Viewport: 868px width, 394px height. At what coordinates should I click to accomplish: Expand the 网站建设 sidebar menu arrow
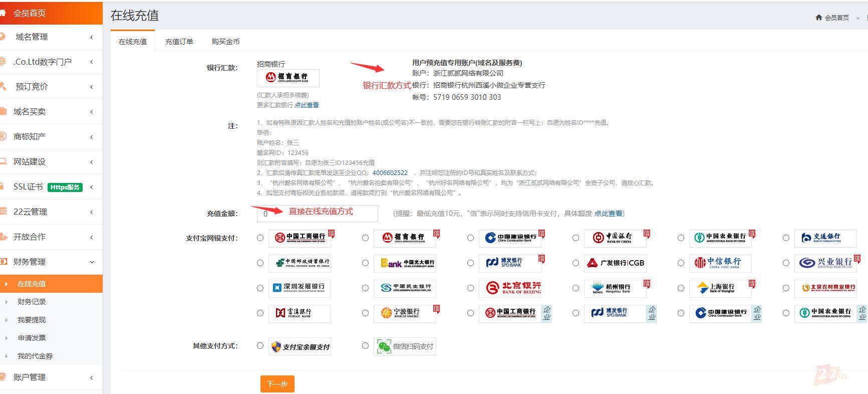(92, 162)
